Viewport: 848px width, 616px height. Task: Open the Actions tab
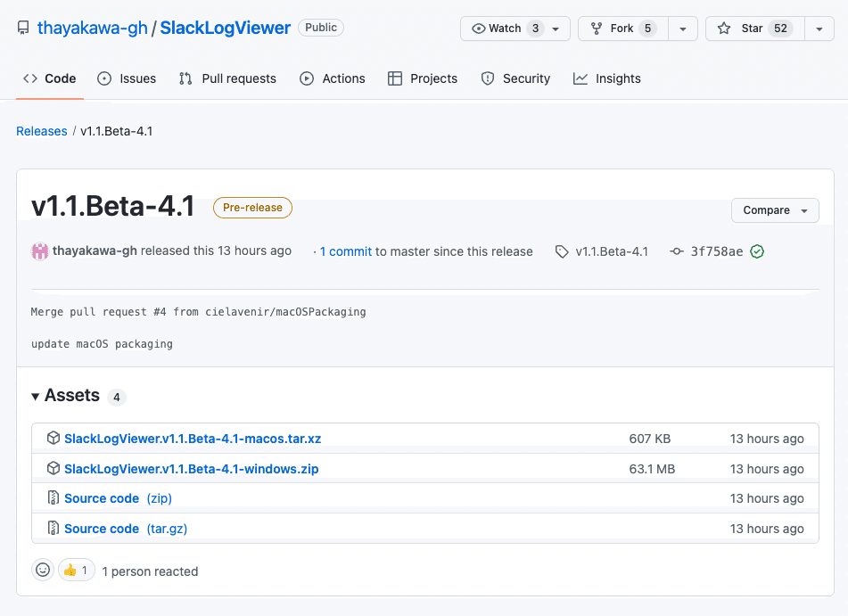333,78
